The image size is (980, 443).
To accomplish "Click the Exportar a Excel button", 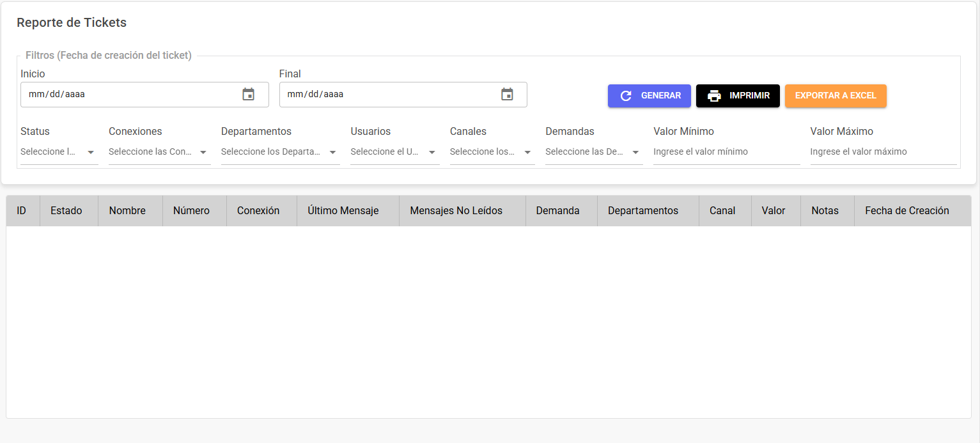I will [x=836, y=96].
